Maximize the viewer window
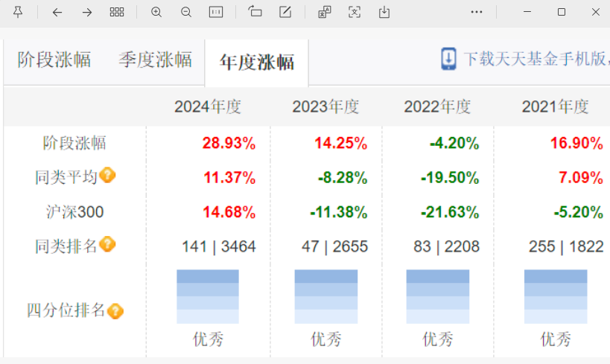Image resolution: width=610 pixels, height=364 pixels. coord(562,12)
